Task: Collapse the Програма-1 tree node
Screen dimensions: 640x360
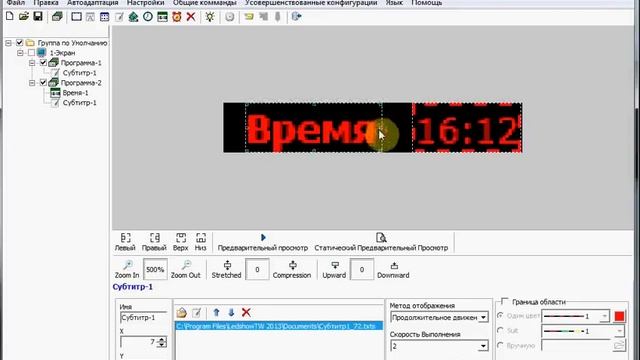Action: (32, 63)
